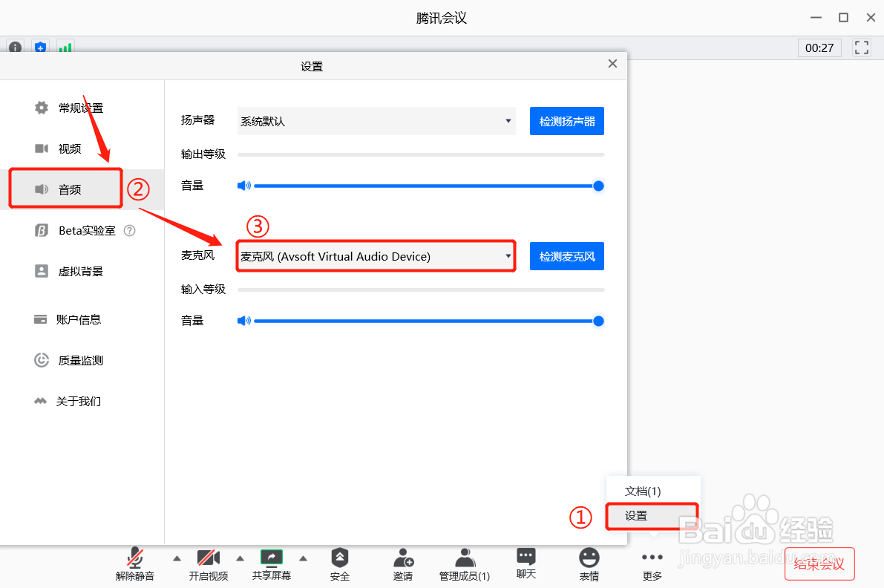The height and width of the screenshot is (588, 884).
Task: Choose 设置 from the more popup menu
Action: 653,516
